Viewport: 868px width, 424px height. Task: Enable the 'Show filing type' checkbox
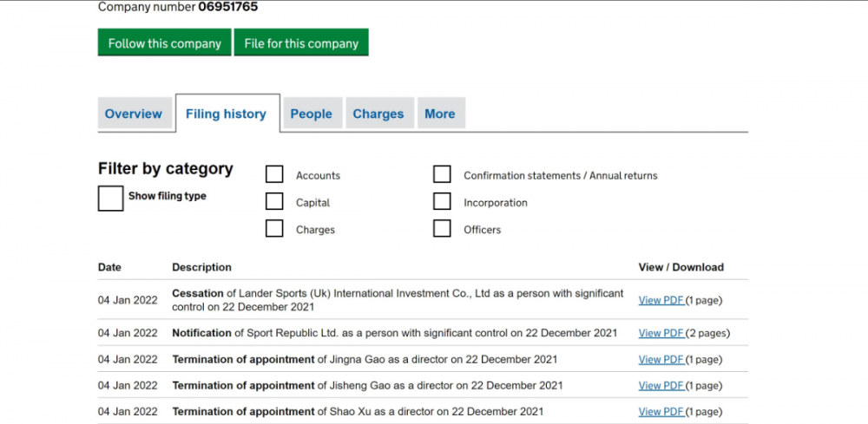click(110, 198)
